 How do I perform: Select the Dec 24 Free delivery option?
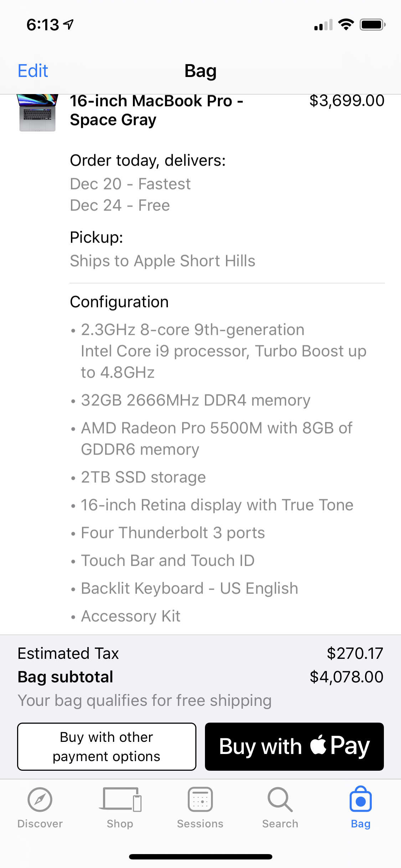click(x=120, y=205)
